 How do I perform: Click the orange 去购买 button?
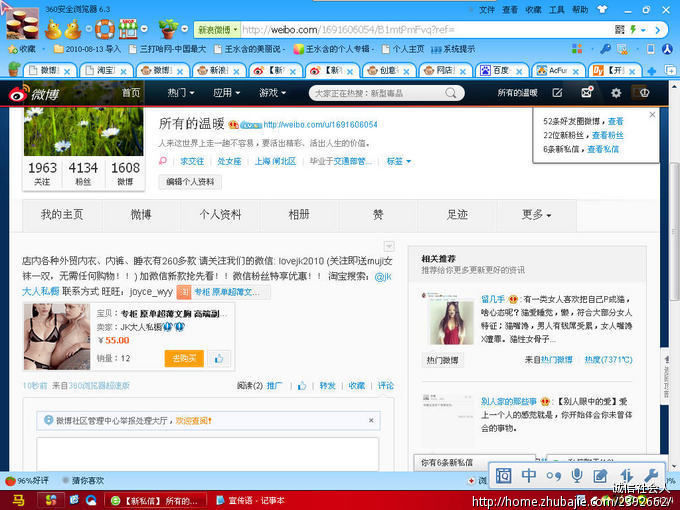pyautogui.click(x=184, y=358)
